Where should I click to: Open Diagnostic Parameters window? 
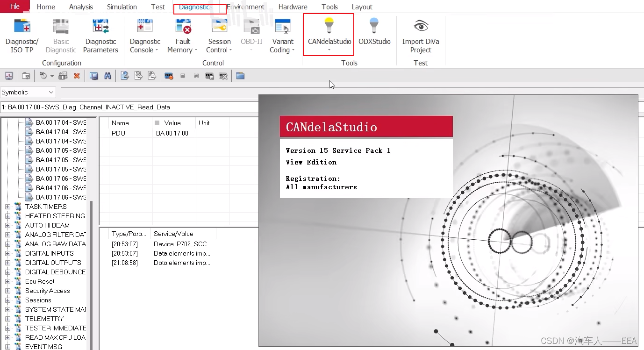[101, 36]
